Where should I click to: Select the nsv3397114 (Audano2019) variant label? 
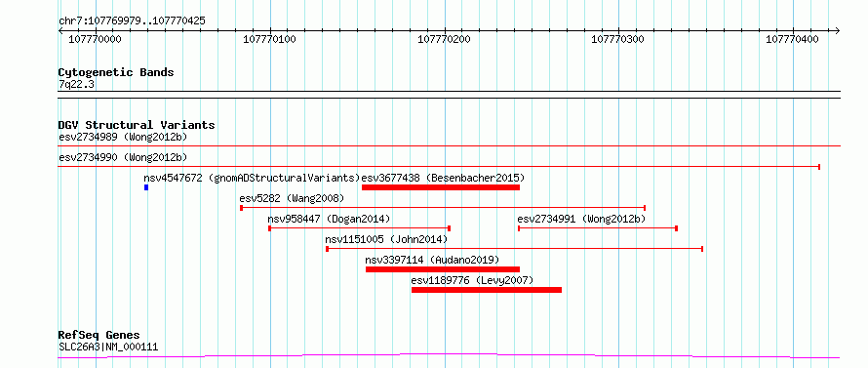[x=432, y=260]
